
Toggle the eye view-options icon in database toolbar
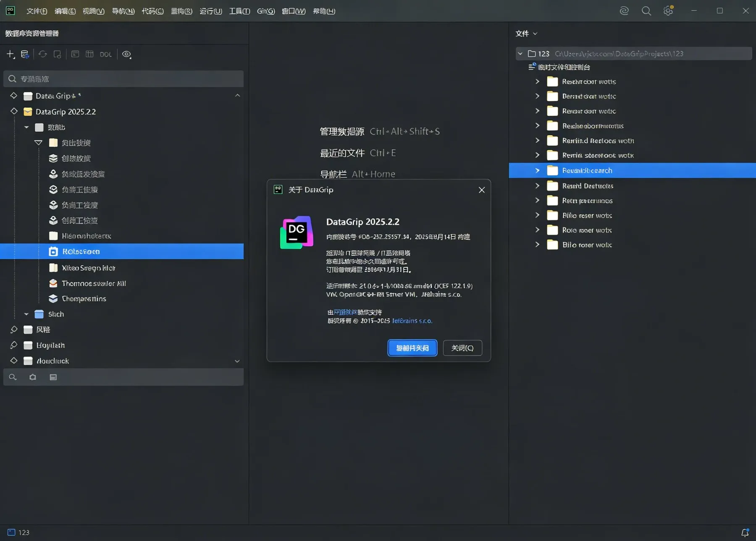click(x=126, y=54)
